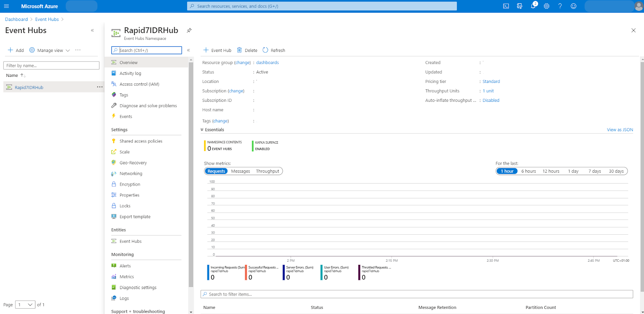Show Messages metrics

click(241, 171)
